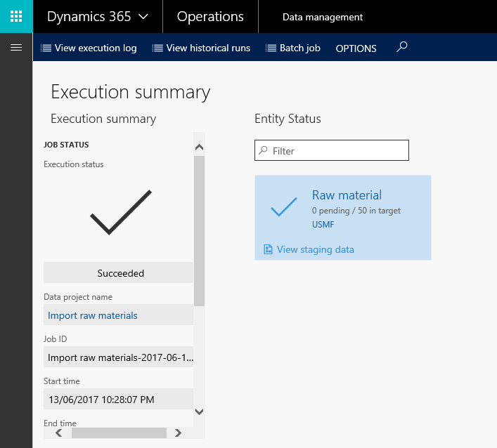The width and height of the screenshot is (497, 448).
Task: Open the Dynamics 365 dropdown menu
Action: (x=97, y=17)
